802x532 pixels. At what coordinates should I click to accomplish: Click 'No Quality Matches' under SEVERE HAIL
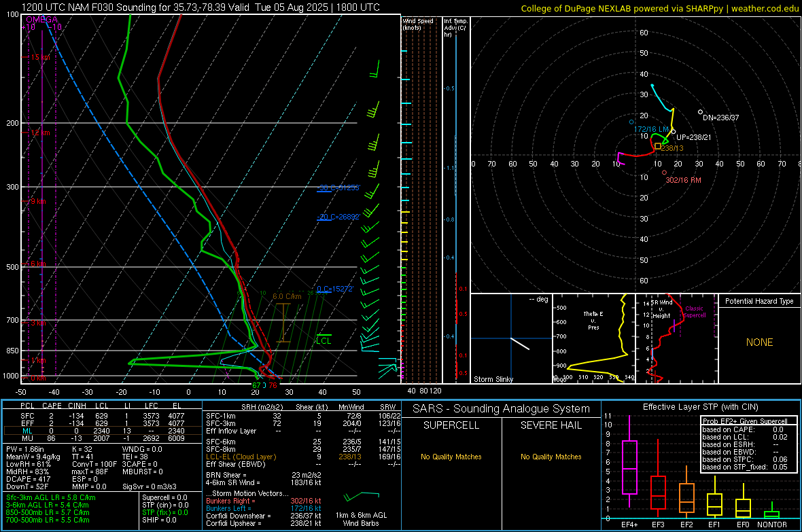(551, 457)
